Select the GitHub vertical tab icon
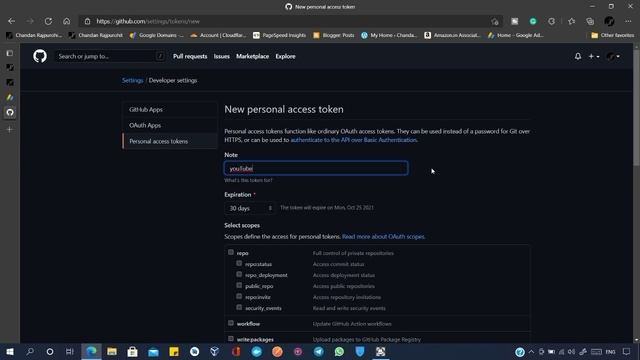The image size is (640, 360). click(10, 112)
